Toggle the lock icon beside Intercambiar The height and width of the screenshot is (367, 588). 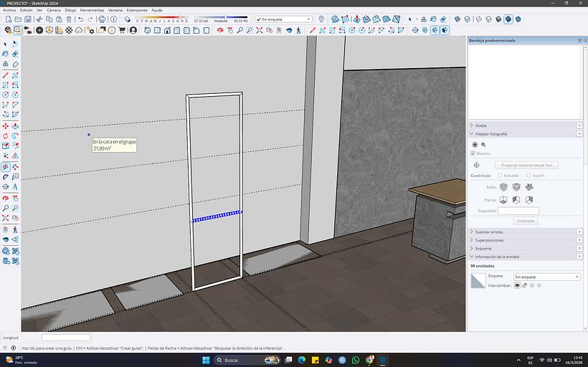coord(525,285)
